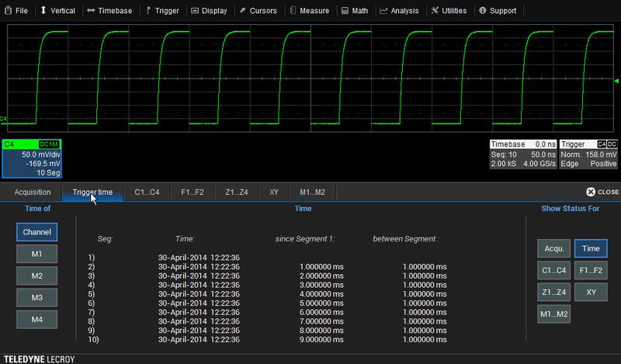Switch to the XY tab
Screen dimensions: 621x364
click(x=274, y=192)
